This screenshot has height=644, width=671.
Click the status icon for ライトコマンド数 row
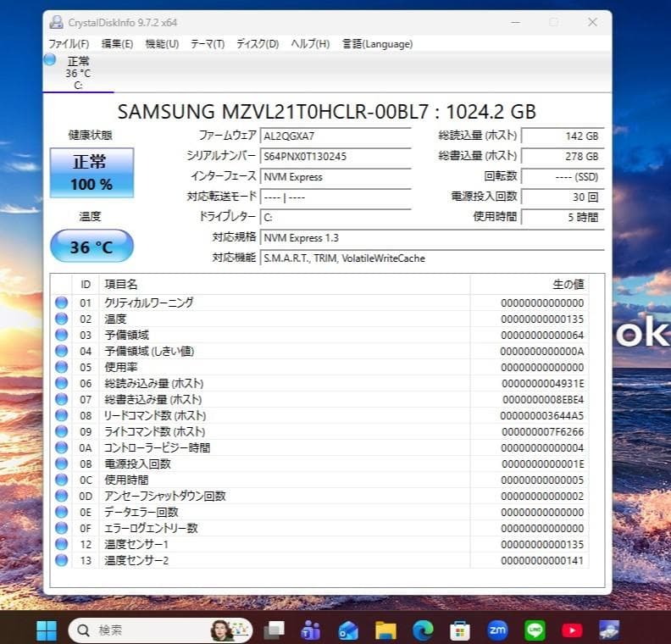[62, 432]
